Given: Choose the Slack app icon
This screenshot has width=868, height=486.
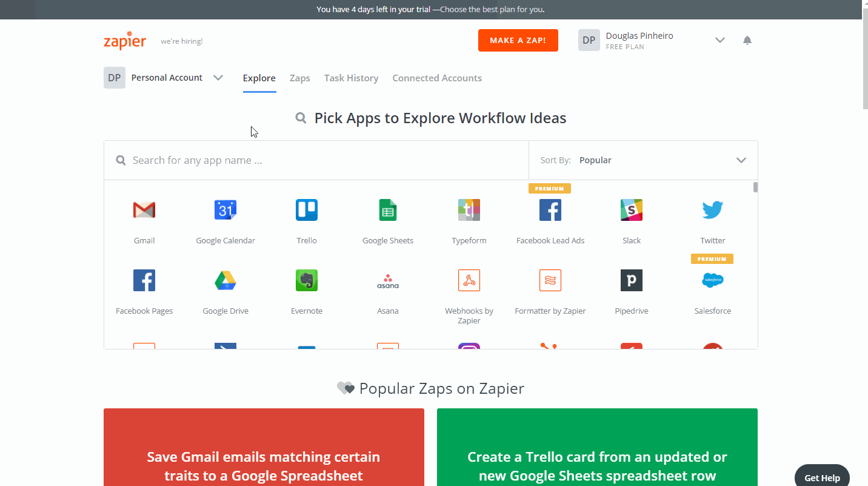Looking at the screenshot, I should [632, 210].
